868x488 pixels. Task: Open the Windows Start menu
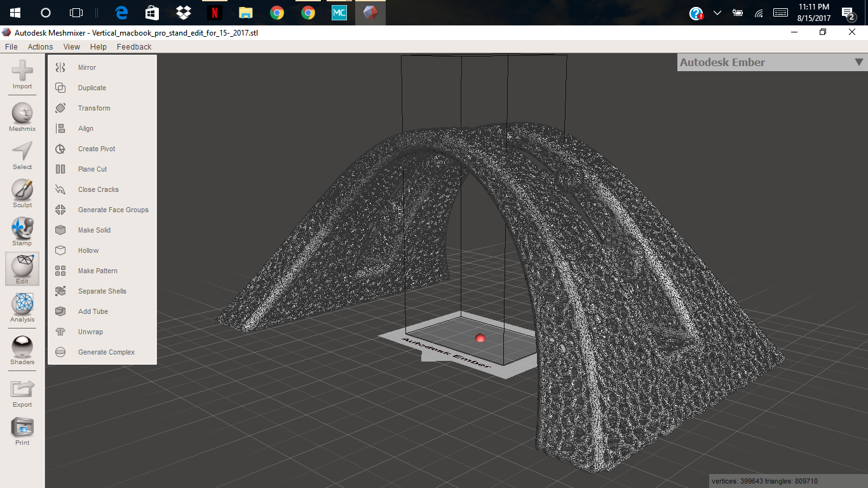[15, 13]
